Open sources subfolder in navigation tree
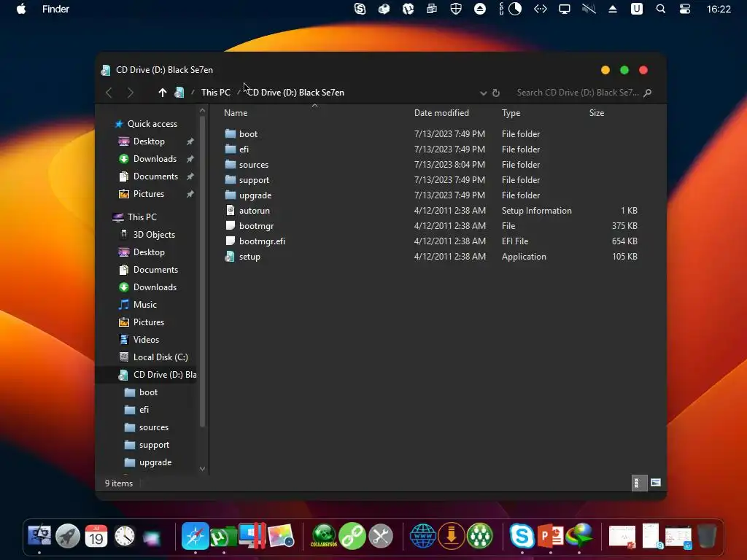 click(153, 427)
